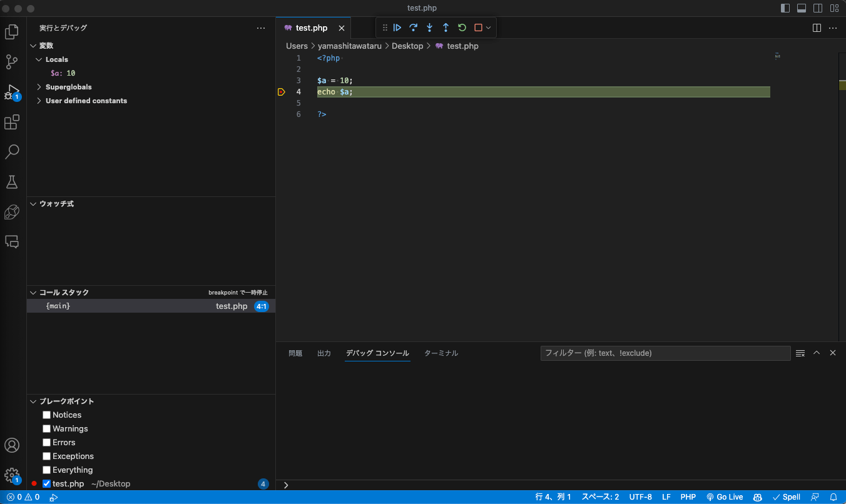The height and width of the screenshot is (504, 846).
Task: Click the Desktop breadcrumb segment
Action: pos(407,46)
